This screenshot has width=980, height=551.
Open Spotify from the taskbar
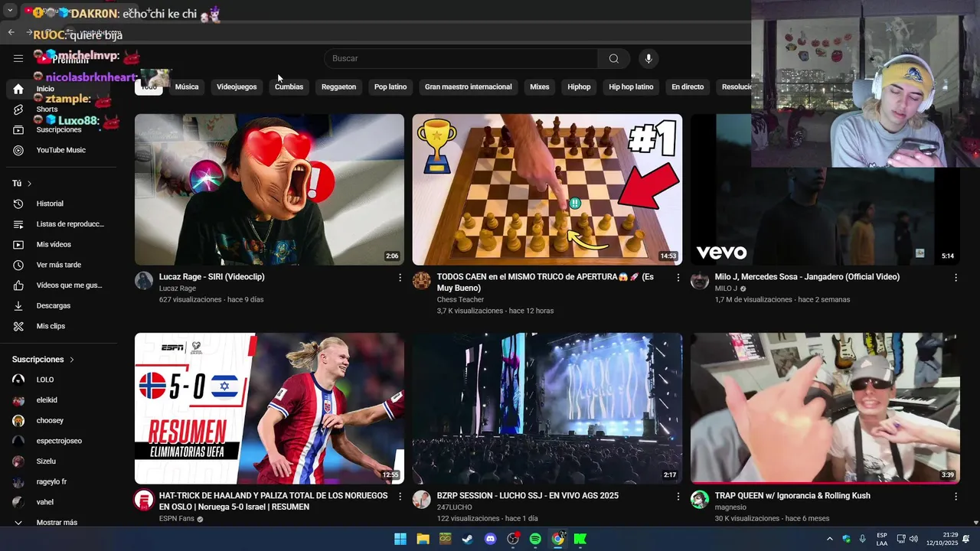pyautogui.click(x=535, y=539)
